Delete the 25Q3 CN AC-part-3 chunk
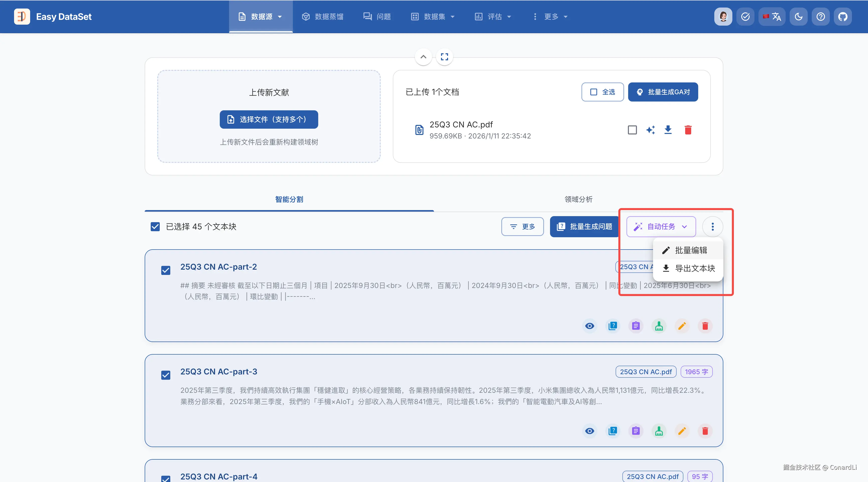This screenshot has width=868, height=482. coord(705,431)
